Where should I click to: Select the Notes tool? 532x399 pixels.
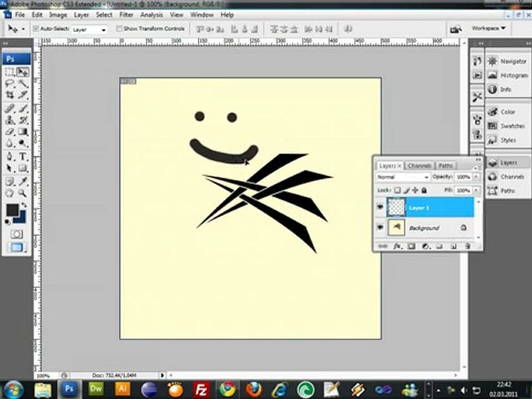[9, 182]
